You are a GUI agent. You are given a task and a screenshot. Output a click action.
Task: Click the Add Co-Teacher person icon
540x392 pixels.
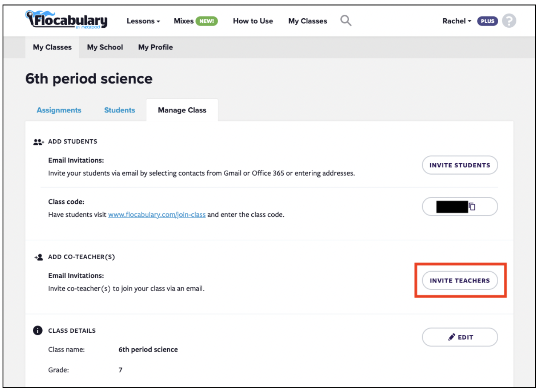[x=39, y=257]
